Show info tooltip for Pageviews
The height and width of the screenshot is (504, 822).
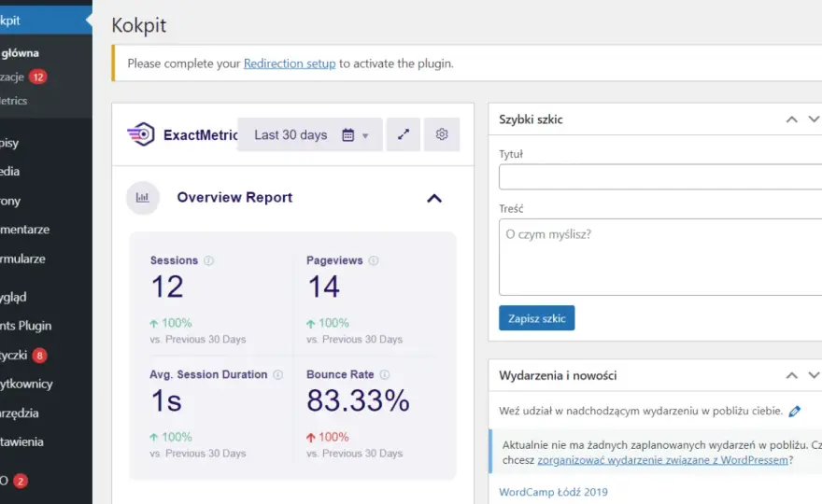(x=374, y=260)
